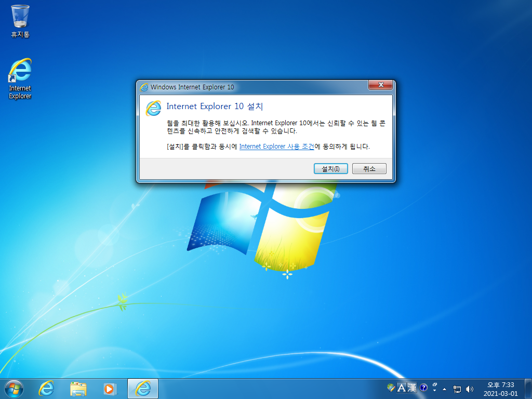
Task: Open Windows Media Player from the taskbar
Action: (110, 389)
